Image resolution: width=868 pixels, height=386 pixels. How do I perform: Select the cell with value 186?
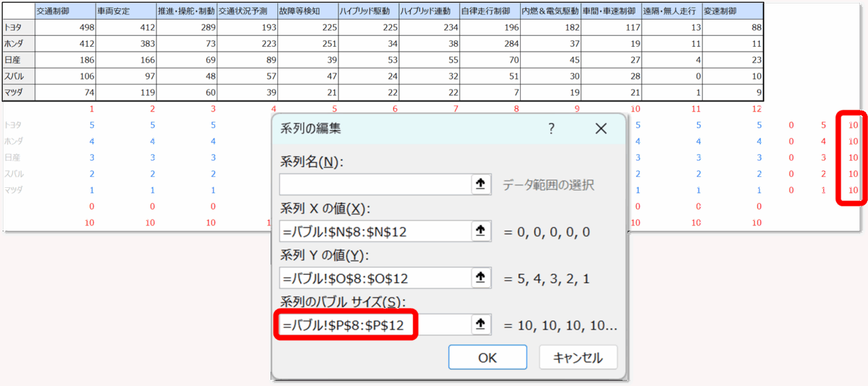[x=64, y=60]
